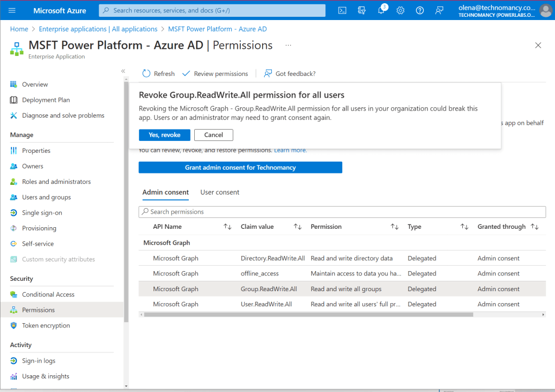
Task: Open the Learn more link
Action: [x=290, y=150]
